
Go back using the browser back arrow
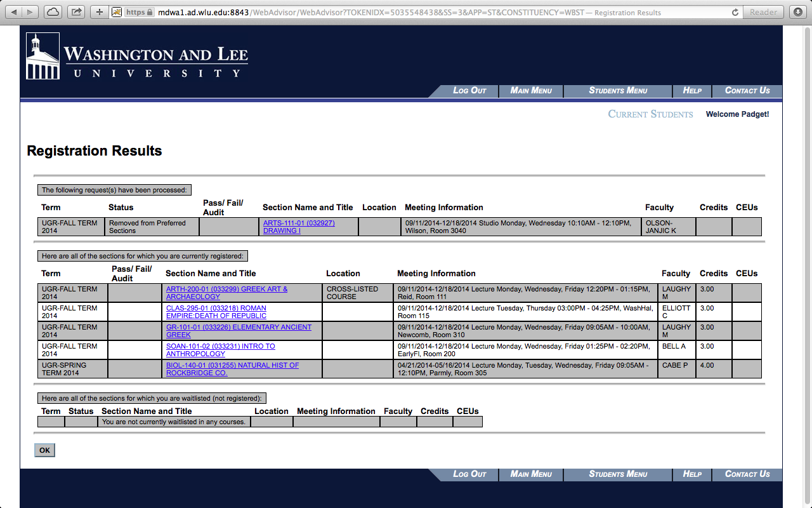(13, 11)
